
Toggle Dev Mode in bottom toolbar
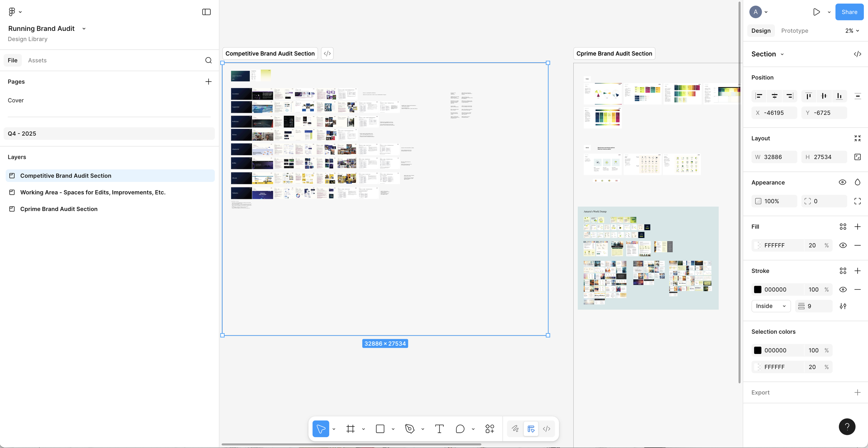[x=546, y=429]
